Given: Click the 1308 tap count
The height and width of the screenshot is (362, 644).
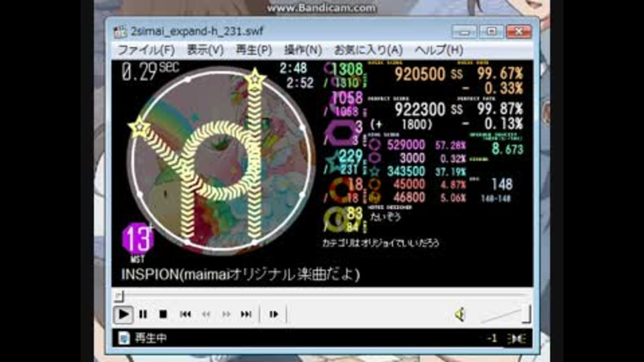Looking at the screenshot, I should 347,69.
